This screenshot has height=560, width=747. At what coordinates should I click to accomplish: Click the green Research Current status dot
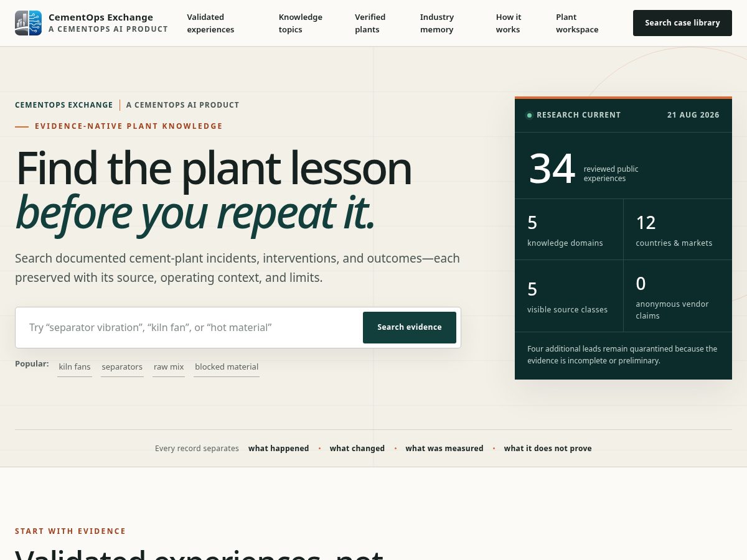(x=529, y=115)
